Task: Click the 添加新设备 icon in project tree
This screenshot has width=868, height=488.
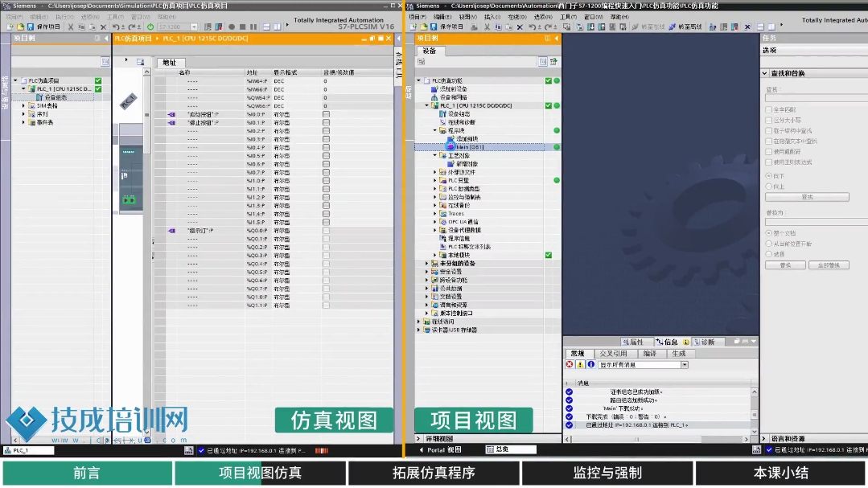Action: point(434,88)
